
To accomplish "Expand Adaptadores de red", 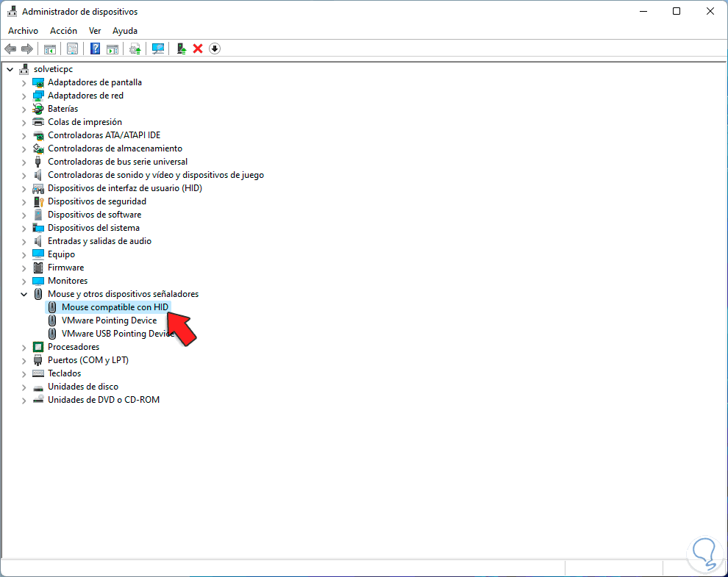I will click(x=24, y=96).
